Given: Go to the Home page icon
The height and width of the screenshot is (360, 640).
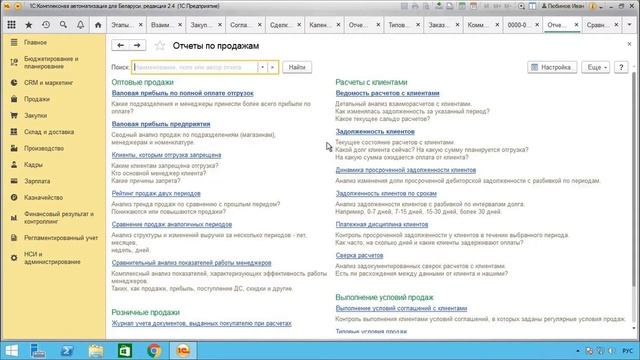Looking at the screenshot, I should (x=98, y=25).
